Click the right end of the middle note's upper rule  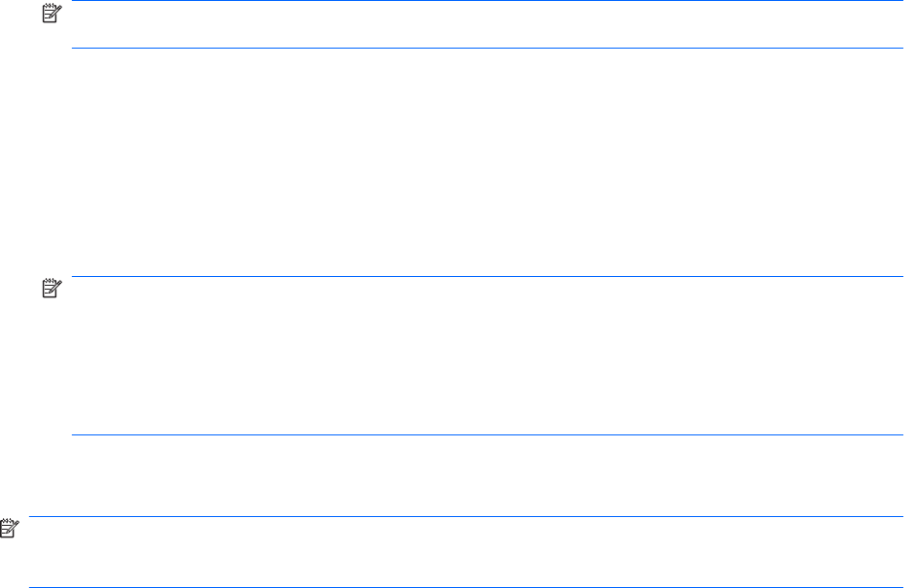pyautogui.click(x=899, y=277)
